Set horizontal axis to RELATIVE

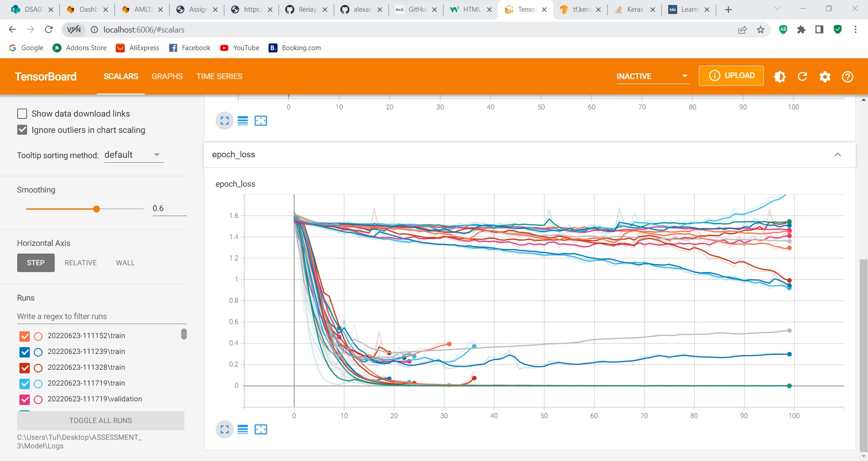point(80,263)
